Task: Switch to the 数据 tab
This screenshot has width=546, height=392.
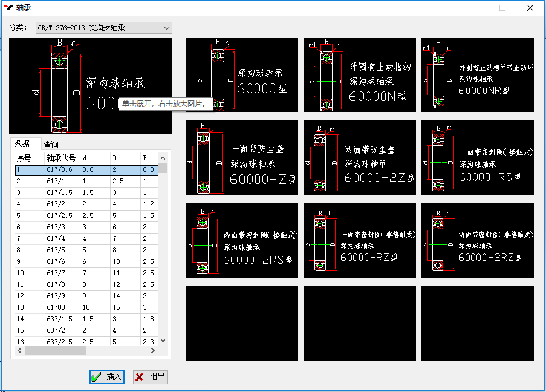Action: [22, 144]
